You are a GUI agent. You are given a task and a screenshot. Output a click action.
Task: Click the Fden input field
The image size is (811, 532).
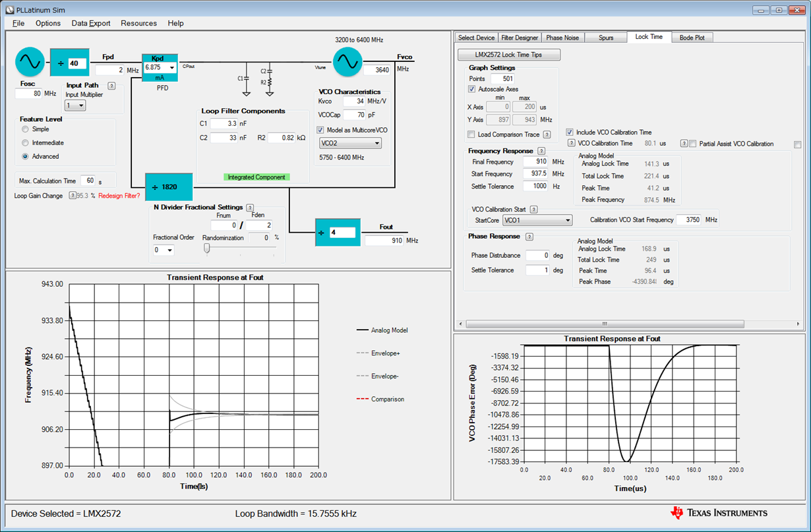point(260,225)
